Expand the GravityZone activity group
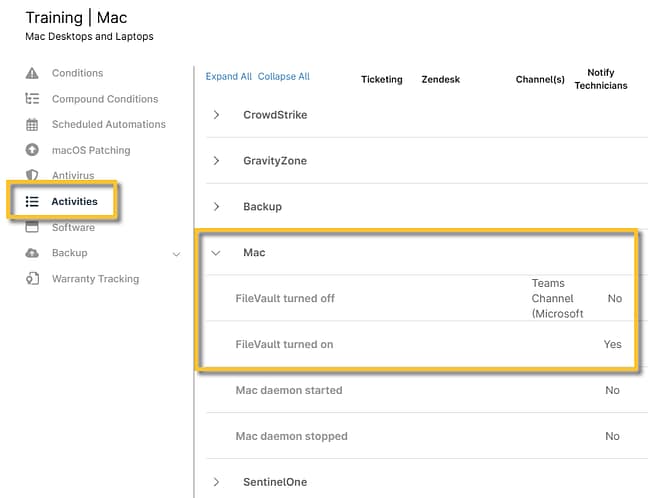 216,161
